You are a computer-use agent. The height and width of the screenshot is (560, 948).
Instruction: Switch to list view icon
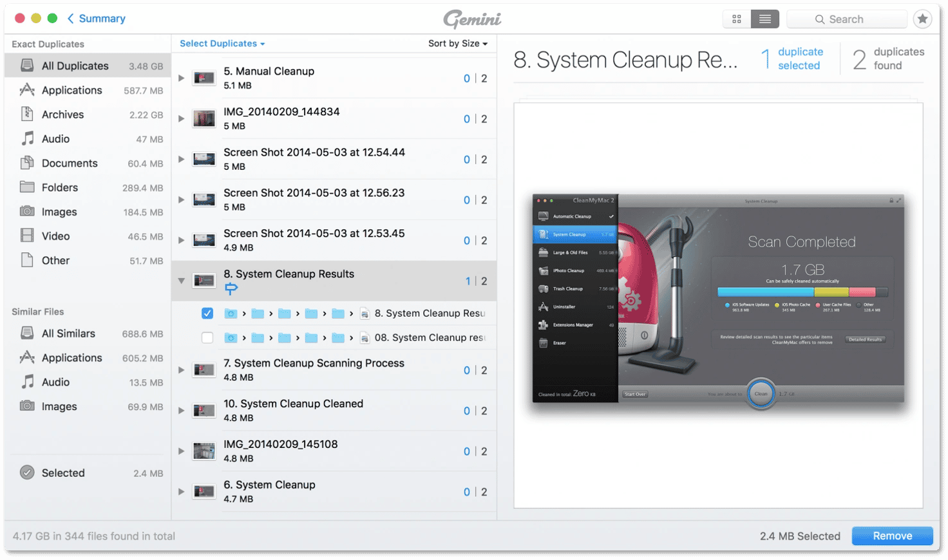coord(765,19)
